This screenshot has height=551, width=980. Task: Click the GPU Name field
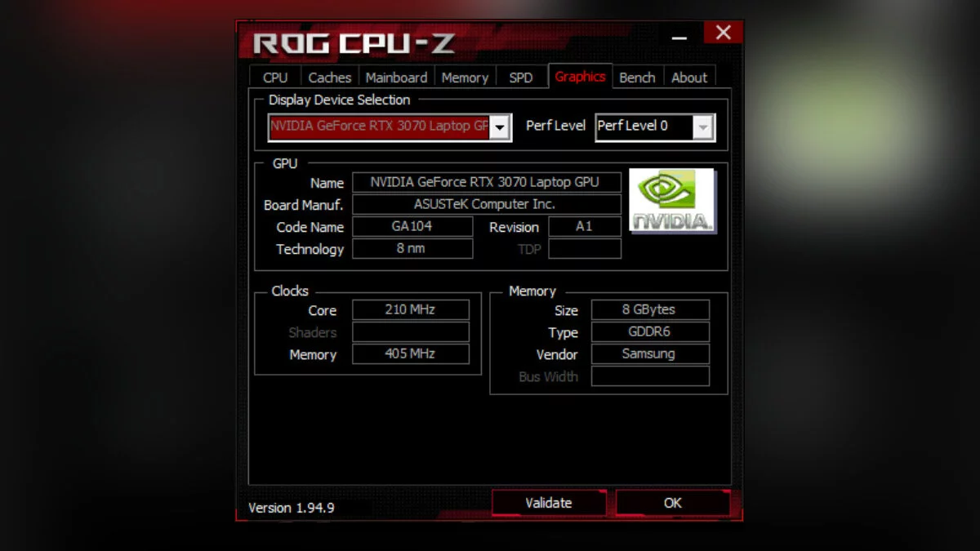click(x=487, y=182)
